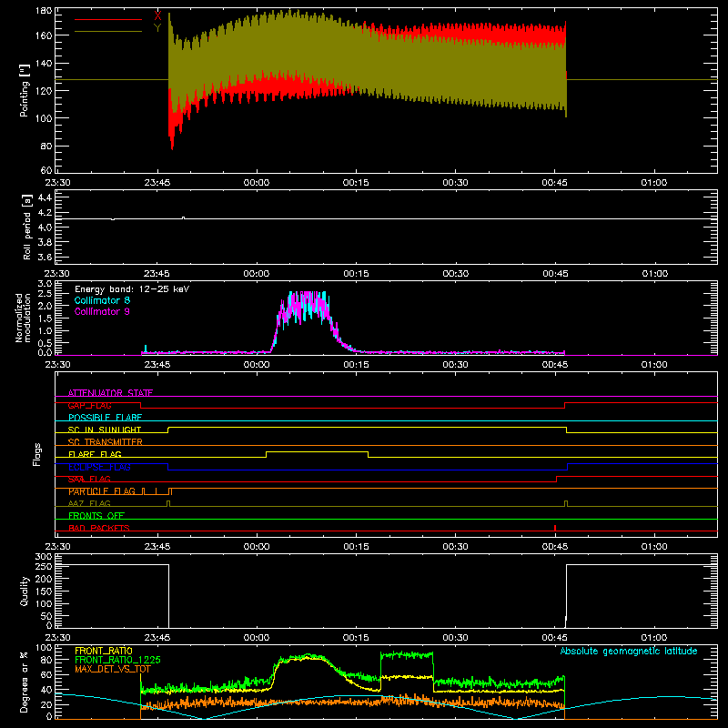This screenshot has height=728, width=728.
Task: Click the '2.5' tick on modulation axis
Action: click(x=45, y=293)
